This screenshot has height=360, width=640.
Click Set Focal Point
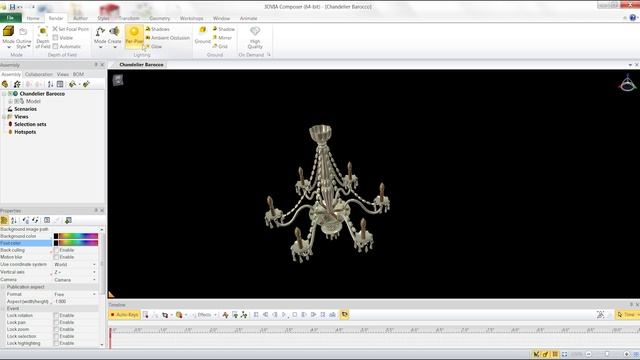(71, 29)
